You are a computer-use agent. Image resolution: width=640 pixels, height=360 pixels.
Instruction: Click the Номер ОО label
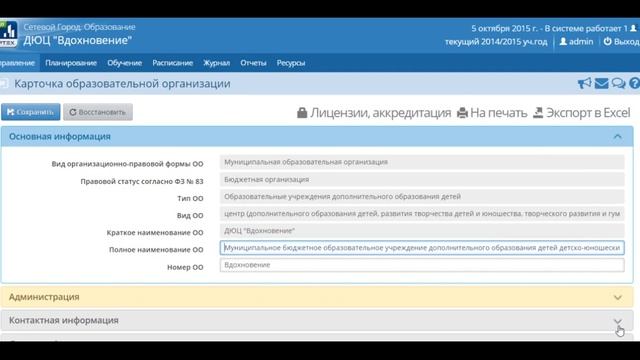(x=185, y=267)
